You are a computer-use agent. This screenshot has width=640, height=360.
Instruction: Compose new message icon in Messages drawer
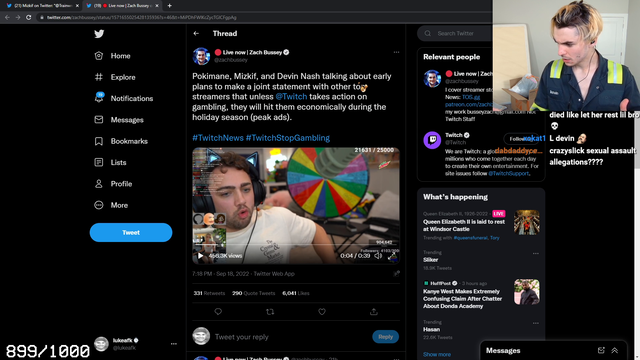601,350
